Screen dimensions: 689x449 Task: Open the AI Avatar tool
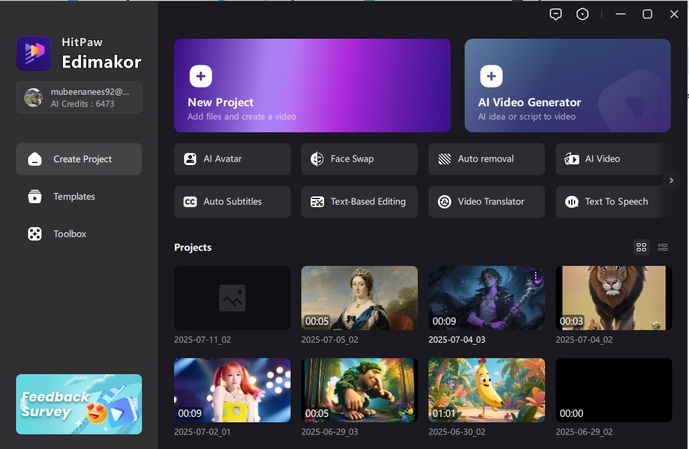[232, 159]
